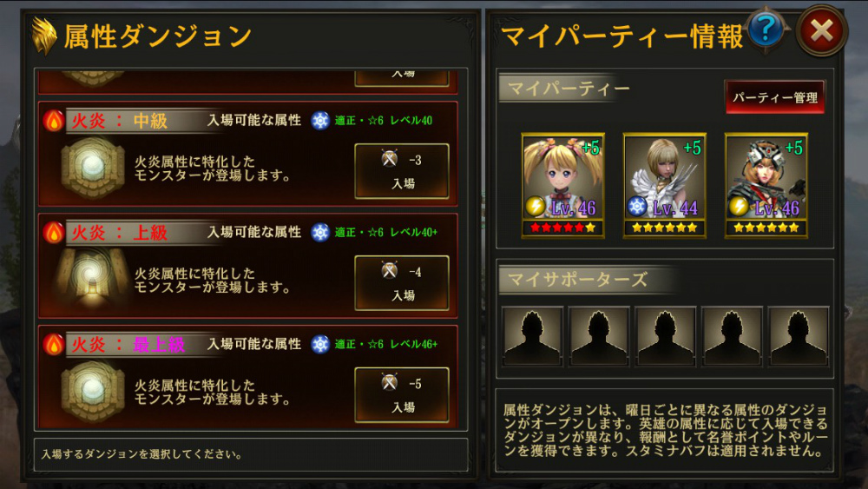Click the first empty supporter slot

533,337
